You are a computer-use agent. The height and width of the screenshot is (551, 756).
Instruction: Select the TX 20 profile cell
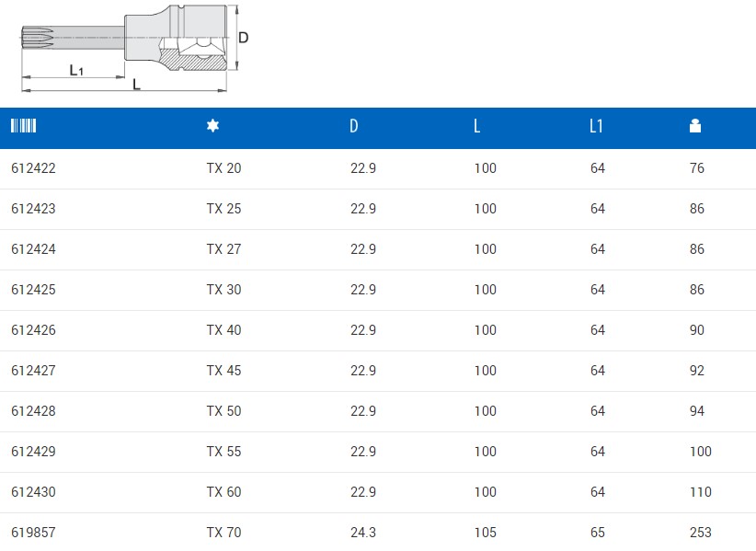pos(223,168)
